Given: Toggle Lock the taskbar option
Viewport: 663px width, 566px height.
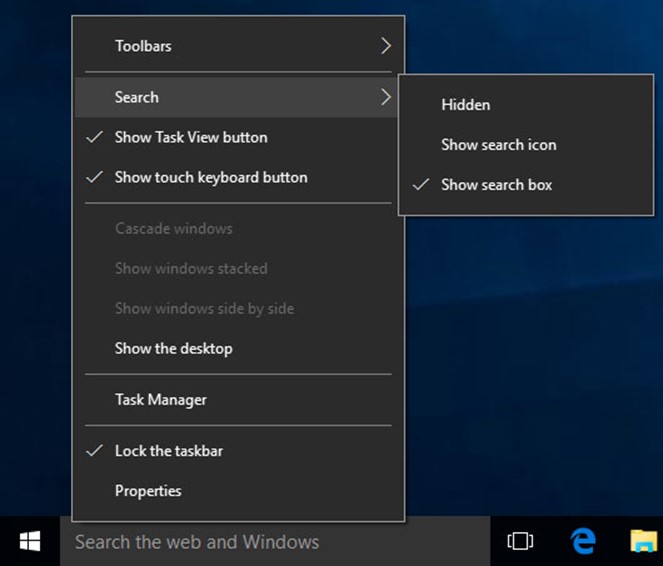Looking at the screenshot, I should pyautogui.click(x=168, y=451).
